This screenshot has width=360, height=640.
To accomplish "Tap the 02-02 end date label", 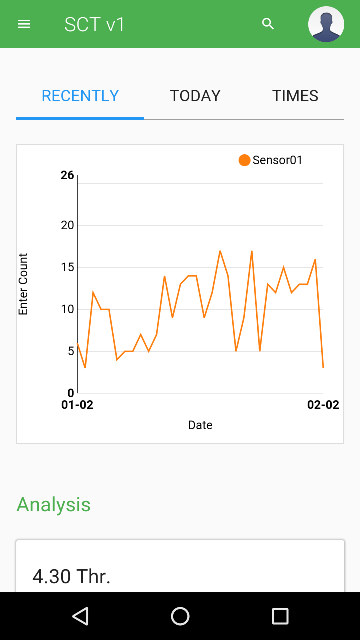I will click(x=323, y=405).
